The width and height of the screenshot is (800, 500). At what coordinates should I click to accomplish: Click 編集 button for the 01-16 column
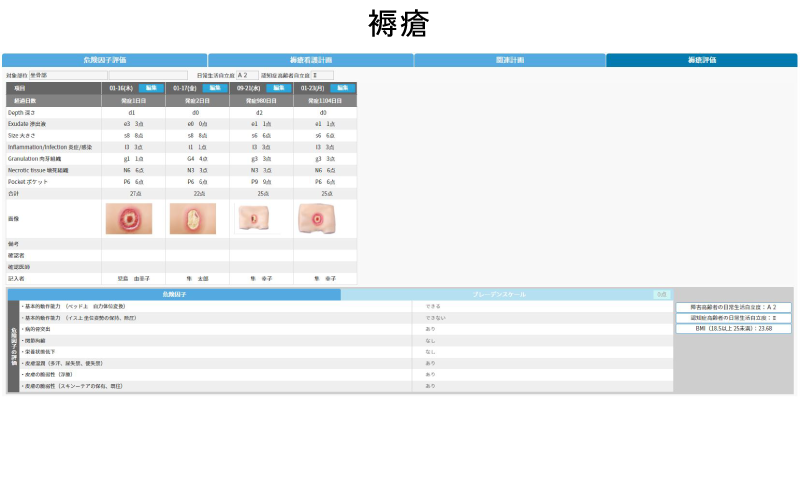149,88
